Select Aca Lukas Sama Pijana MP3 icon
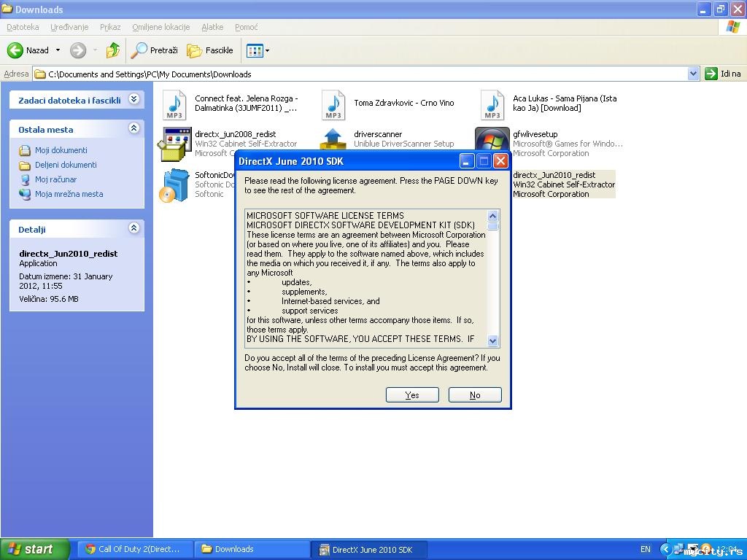Image resolution: width=747 pixels, height=560 pixels. 492,105
